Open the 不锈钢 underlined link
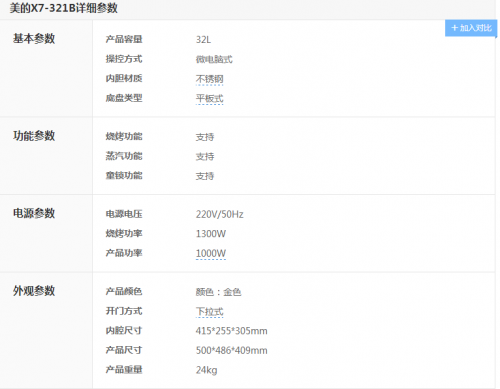The height and width of the screenshot is (389, 500). (209, 79)
